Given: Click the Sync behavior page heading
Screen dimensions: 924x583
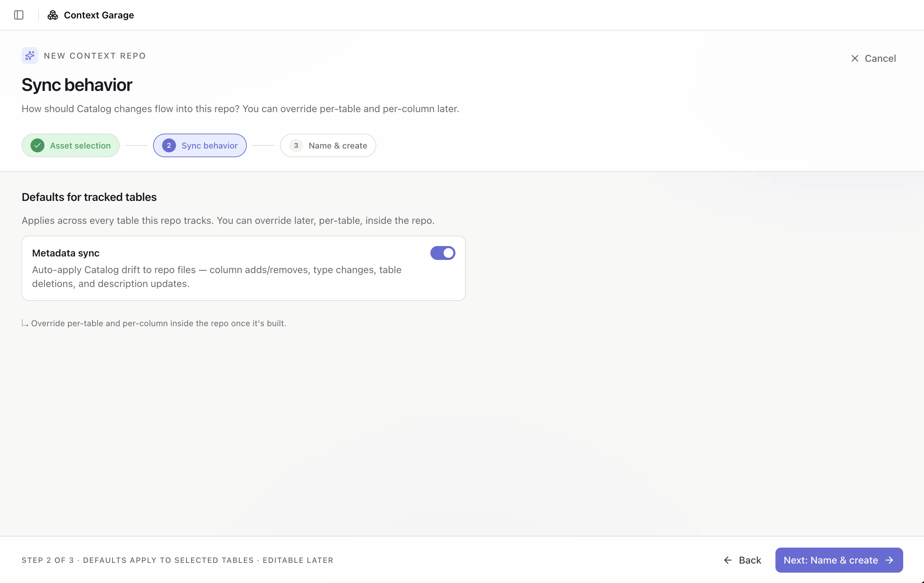Looking at the screenshot, I should click(x=77, y=85).
